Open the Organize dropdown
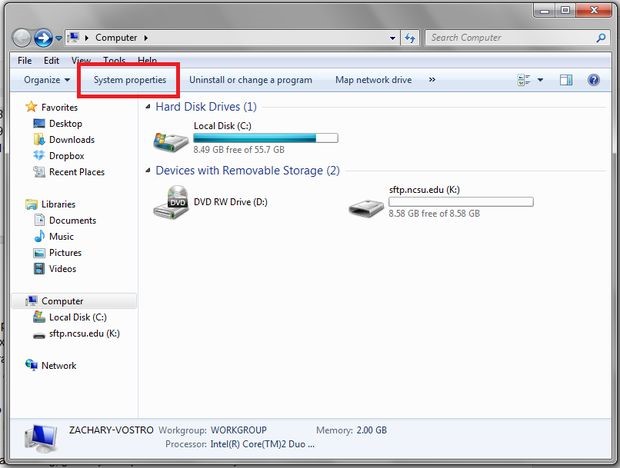This screenshot has height=468, width=620. 47,80
